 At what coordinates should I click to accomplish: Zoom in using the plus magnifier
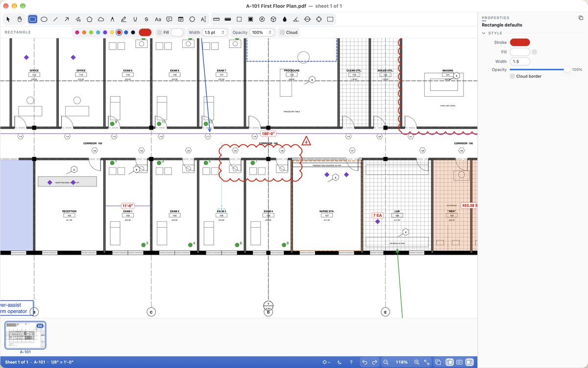[417, 362]
